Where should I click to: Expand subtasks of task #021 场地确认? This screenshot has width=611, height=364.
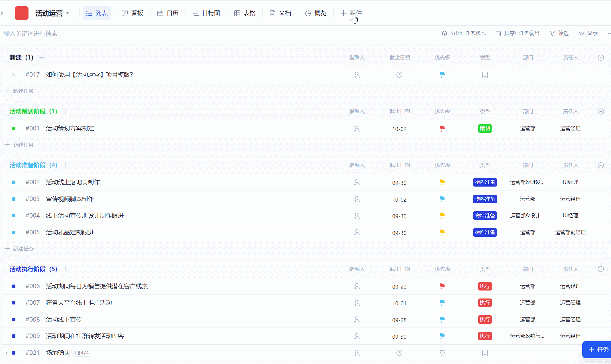point(7,353)
